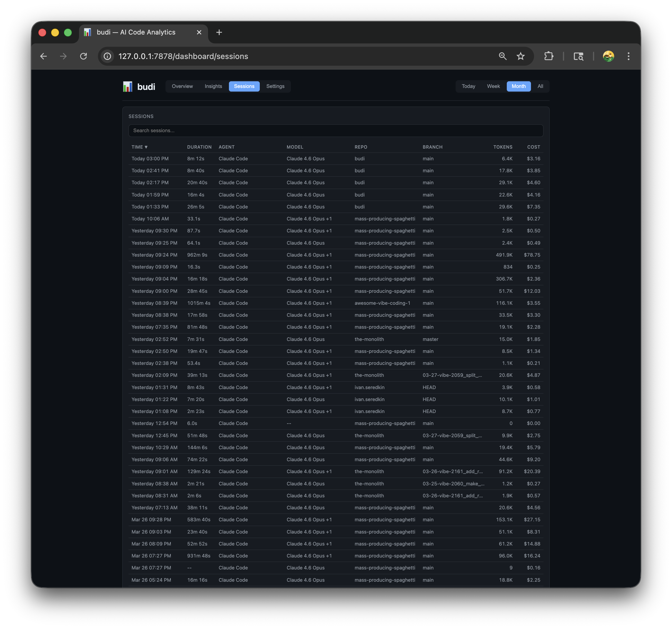Switch time range to All
This screenshot has width=672, height=629.
[x=540, y=86]
